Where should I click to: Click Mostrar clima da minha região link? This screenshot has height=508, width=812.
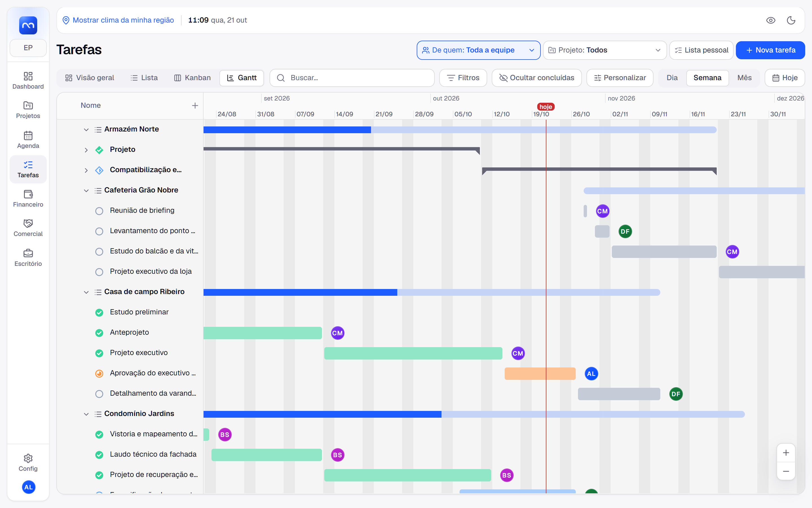point(118,20)
